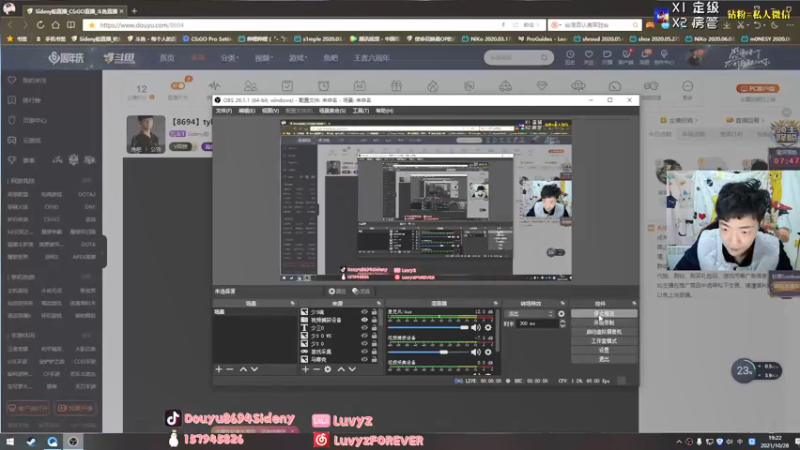Open OBS 工具(T) menu
The height and width of the screenshot is (450, 800).
[x=360, y=111]
